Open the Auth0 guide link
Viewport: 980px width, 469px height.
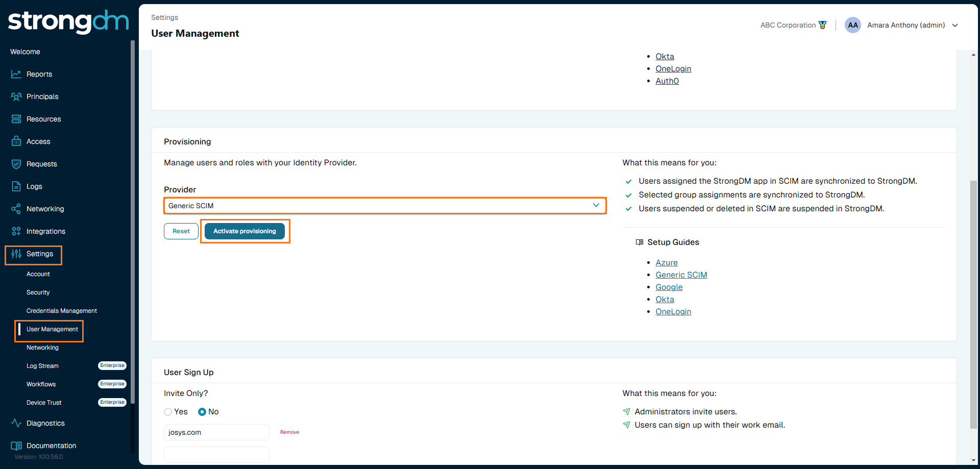click(667, 81)
